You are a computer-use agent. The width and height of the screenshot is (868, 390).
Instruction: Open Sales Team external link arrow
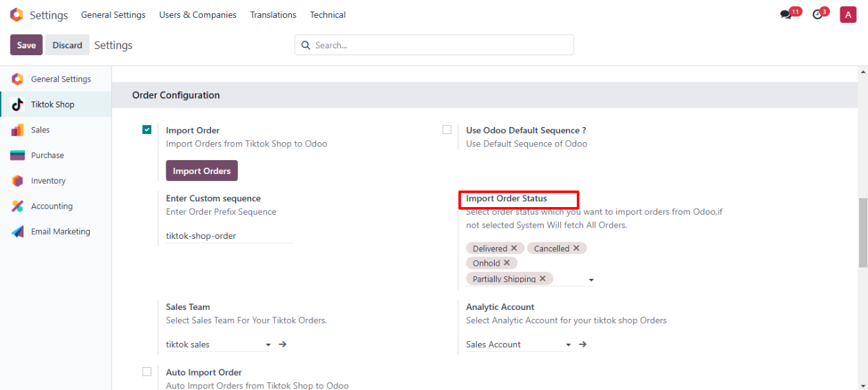[x=282, y=344]
